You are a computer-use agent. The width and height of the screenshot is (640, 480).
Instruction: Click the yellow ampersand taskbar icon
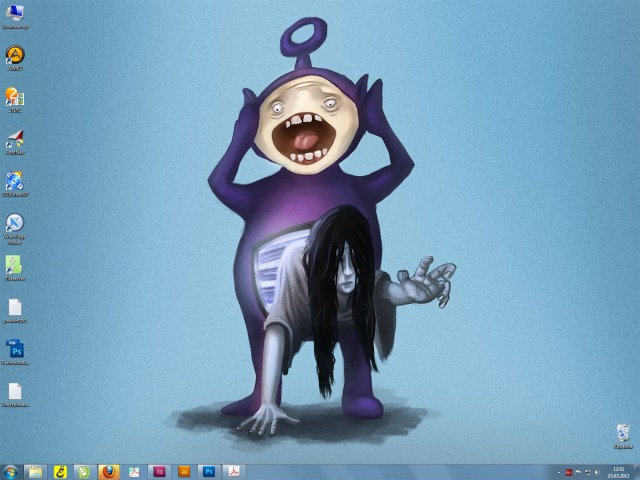[60, 472]
